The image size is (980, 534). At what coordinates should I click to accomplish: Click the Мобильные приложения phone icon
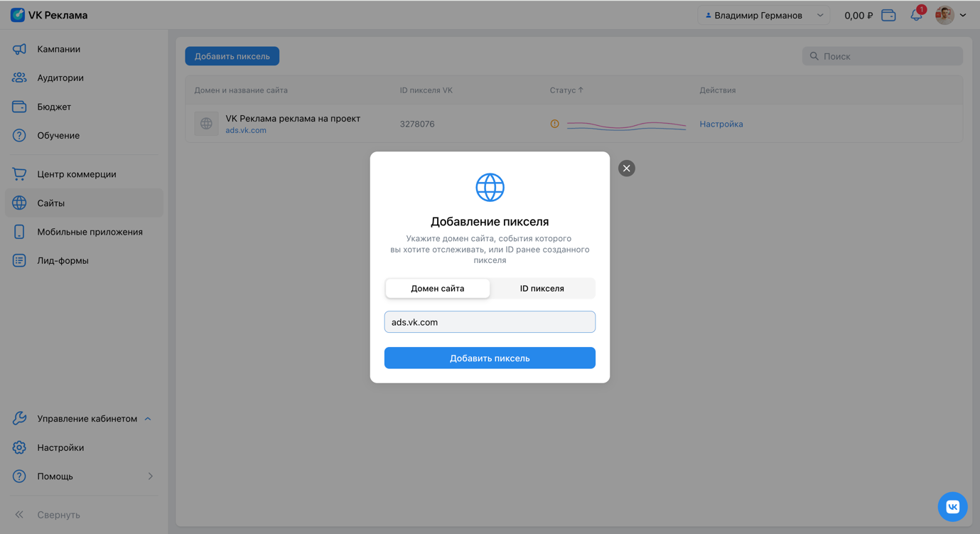tap(19, 232)
